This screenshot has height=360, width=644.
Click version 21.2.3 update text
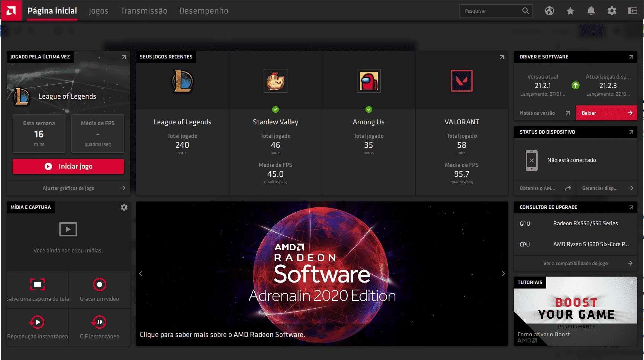(608, 86)
